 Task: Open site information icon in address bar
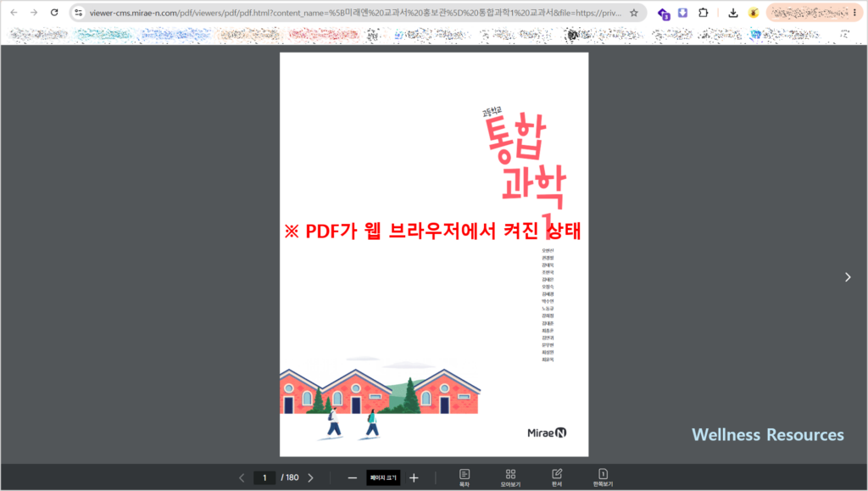(x=79, y=12)
